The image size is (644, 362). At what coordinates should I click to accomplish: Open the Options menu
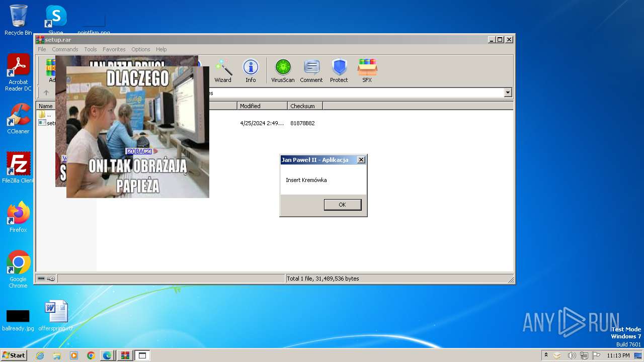point(141,49)
